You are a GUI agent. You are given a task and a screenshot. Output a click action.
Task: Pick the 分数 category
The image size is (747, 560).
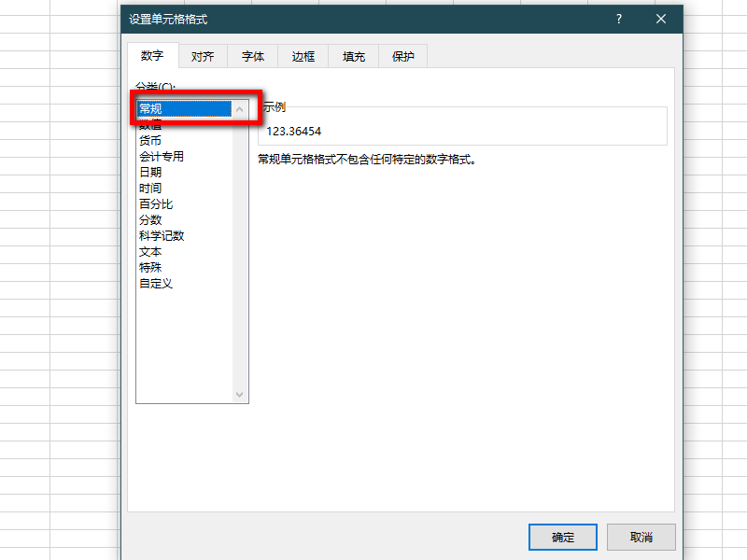tap(184, 219)
